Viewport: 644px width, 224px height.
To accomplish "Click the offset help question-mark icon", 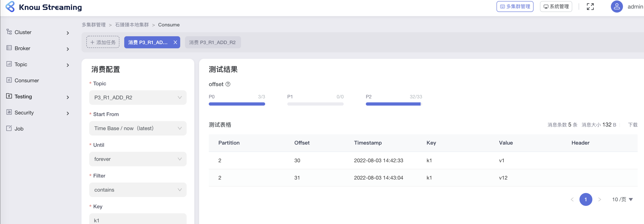I will point(228,84).
